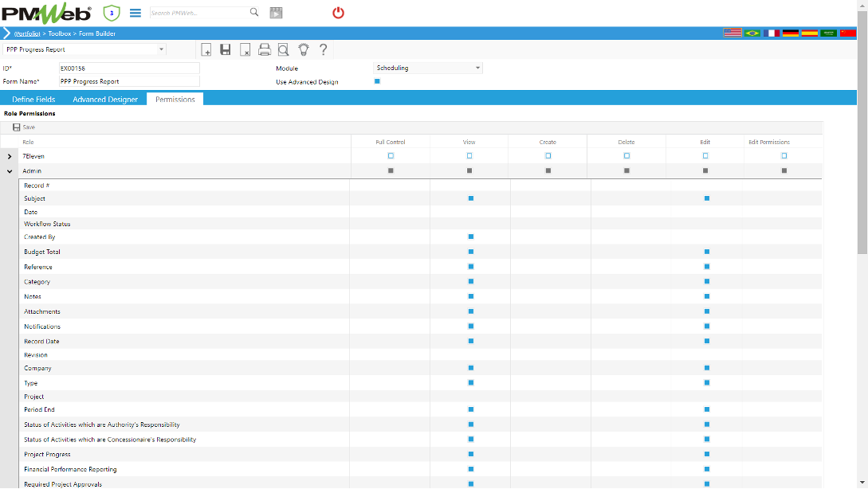Click the new record toolbar icon
Image resolution: width=868 pixels, height=489 pixels.
(x=206, y=50)
